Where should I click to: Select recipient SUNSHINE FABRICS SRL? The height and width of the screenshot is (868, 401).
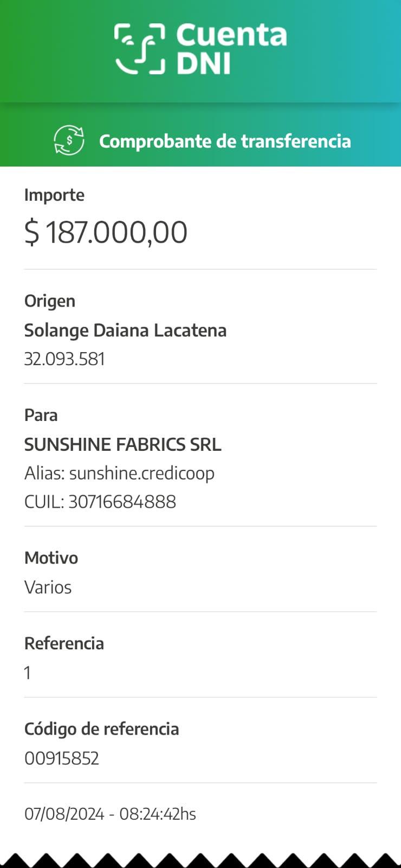pos(122,445)
